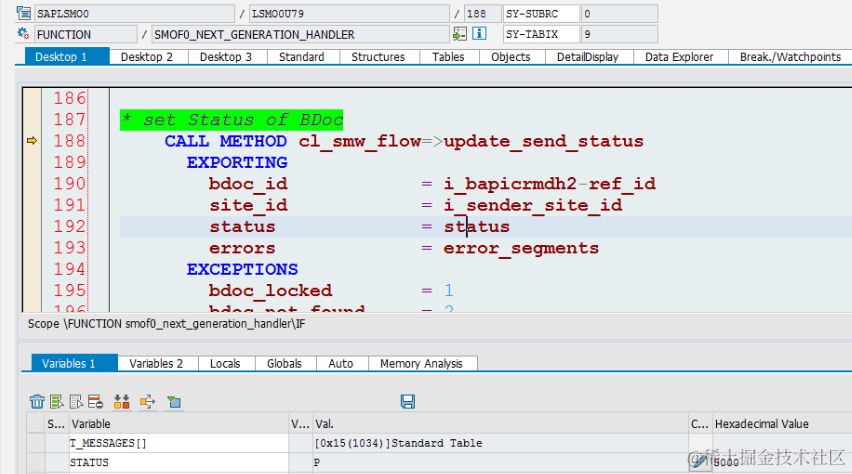Select the Structures tab
Viewport: 852px width, 474px height.
pos(378,57)
